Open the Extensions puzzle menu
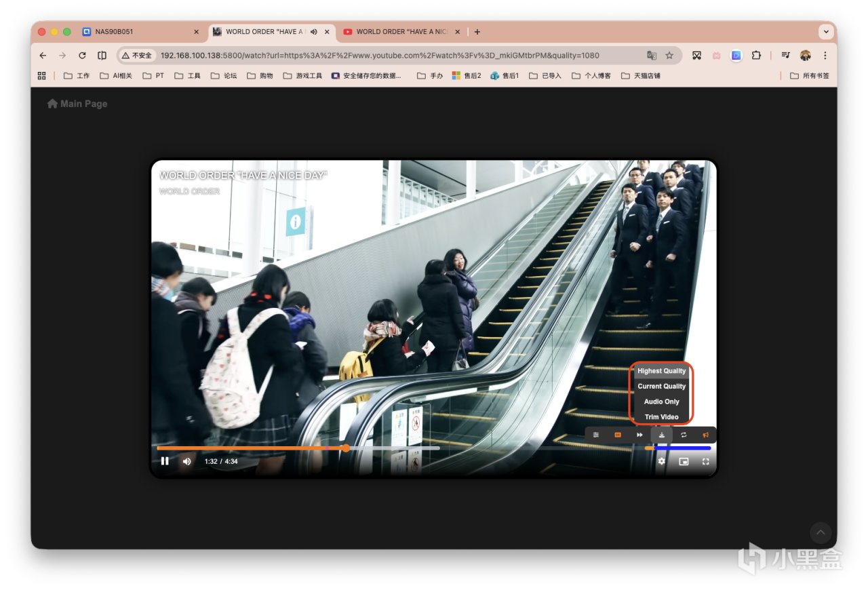 (756, 56)
